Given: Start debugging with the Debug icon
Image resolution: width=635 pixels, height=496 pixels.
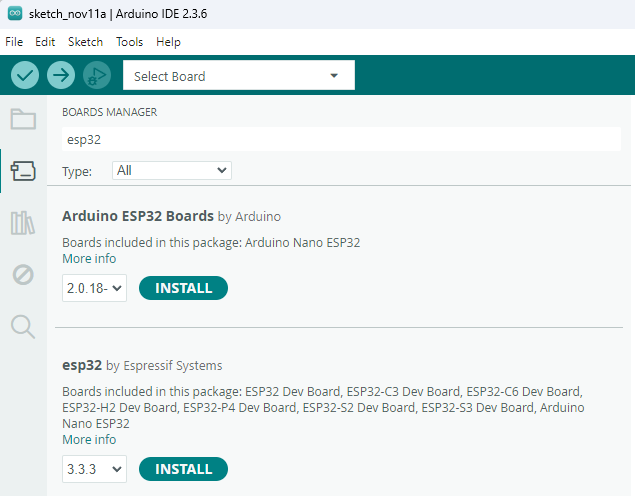Looking at the screenshot, I should pos(96,75).
